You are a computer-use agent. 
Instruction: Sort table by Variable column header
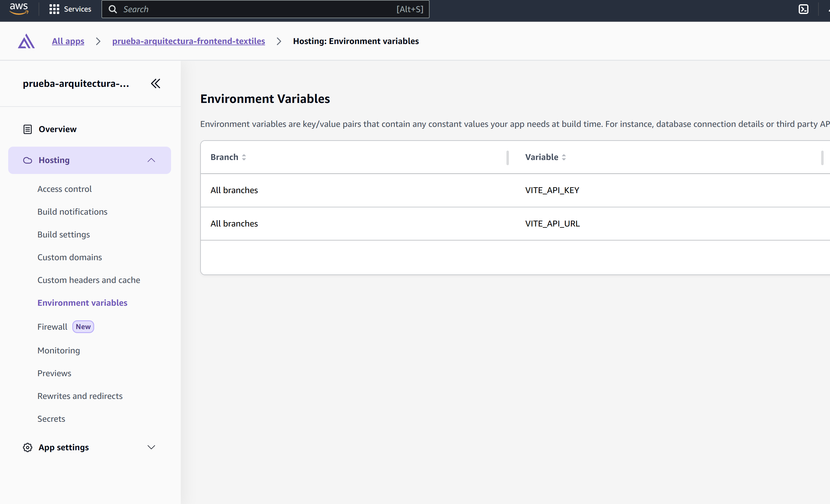point(542,157)
